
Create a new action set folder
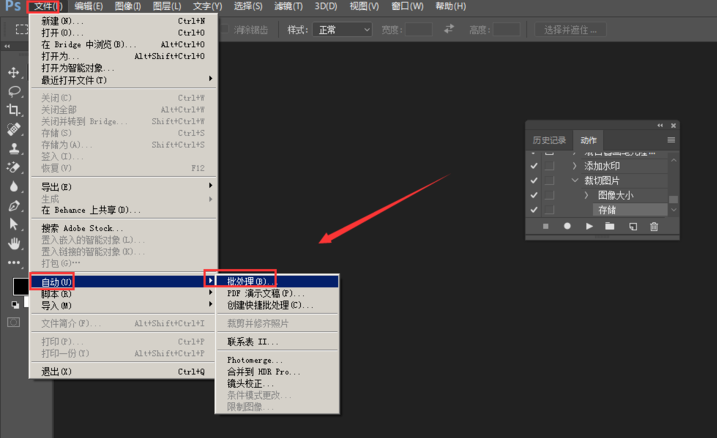click(x=610, y=226)
